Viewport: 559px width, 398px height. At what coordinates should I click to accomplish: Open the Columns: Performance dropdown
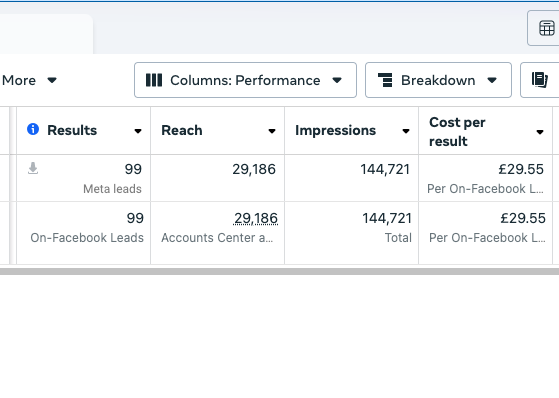point(245,80)
